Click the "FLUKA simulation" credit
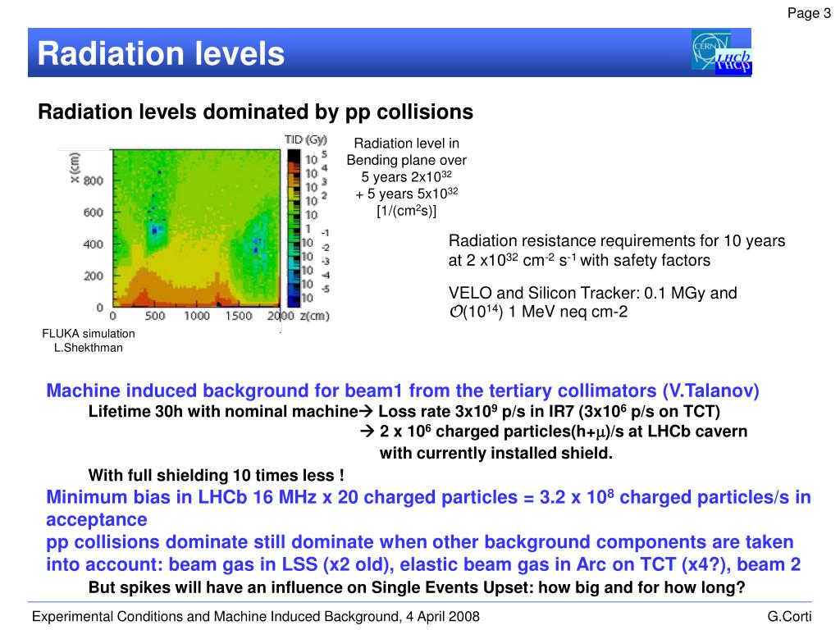 89,333
